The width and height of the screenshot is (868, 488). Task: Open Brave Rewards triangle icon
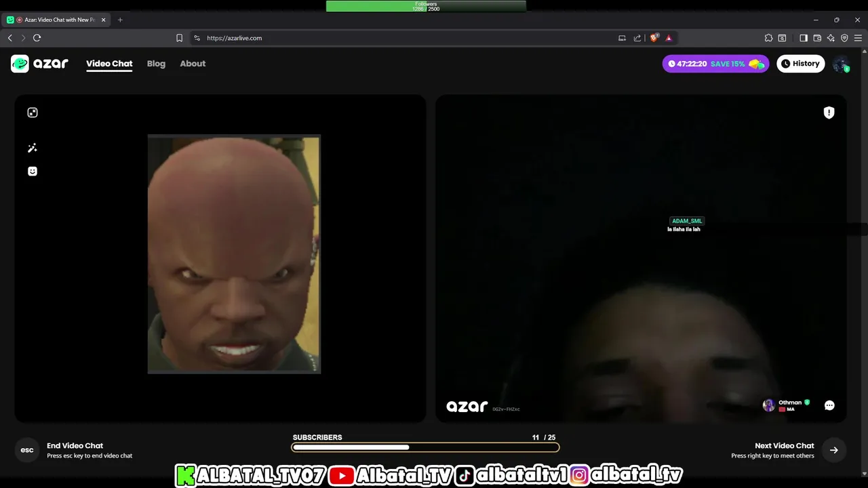point(669,38)
